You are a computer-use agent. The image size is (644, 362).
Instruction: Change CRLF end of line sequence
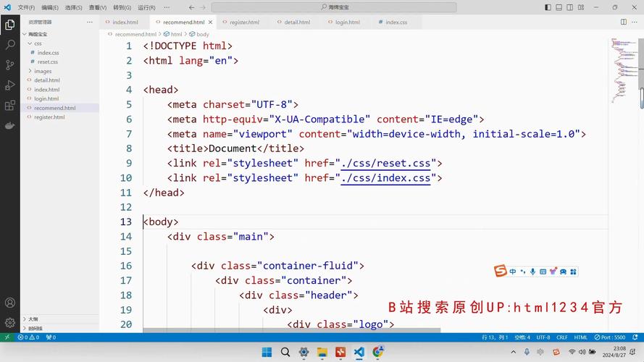(562, 337)
